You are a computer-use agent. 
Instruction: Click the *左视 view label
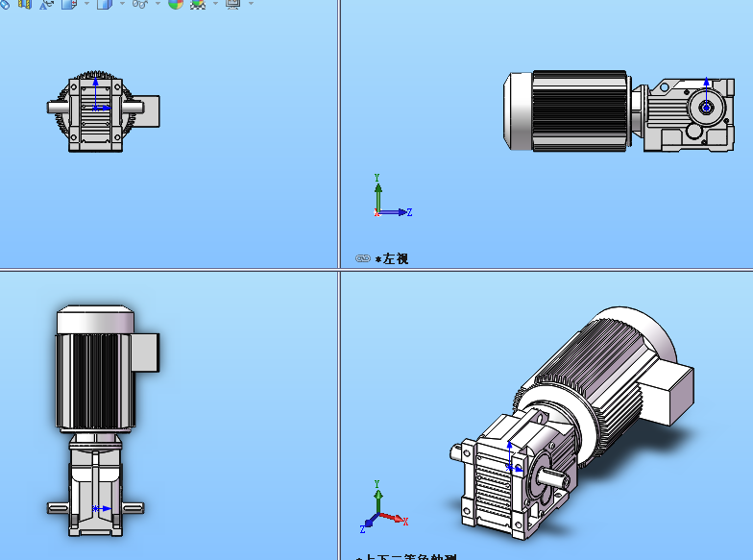coord(392,258)
